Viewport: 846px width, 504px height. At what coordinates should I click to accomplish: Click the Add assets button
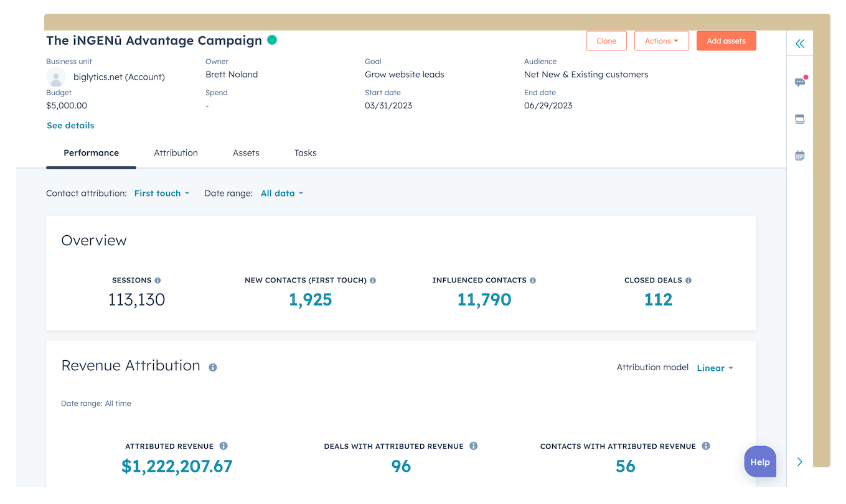[726, 41]
